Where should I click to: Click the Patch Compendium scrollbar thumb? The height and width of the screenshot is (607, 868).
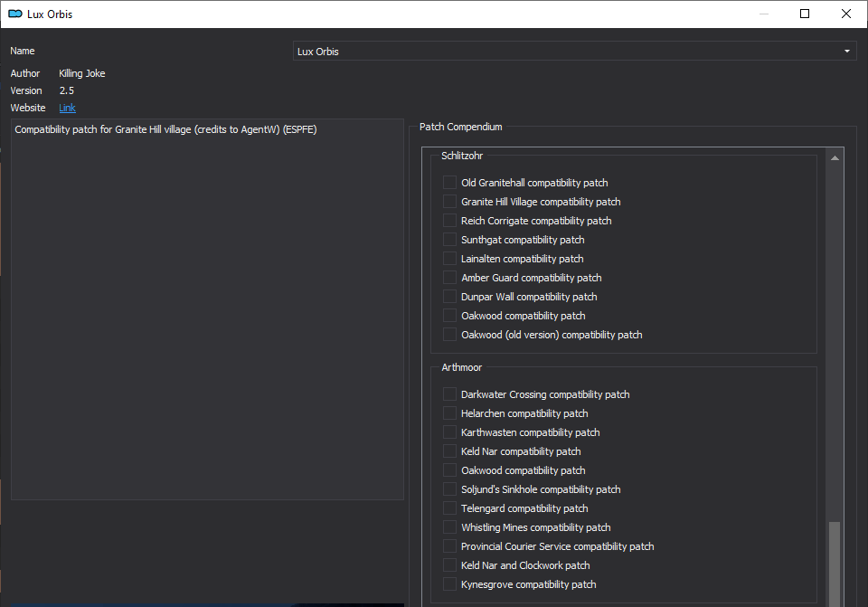coord(835,564)
